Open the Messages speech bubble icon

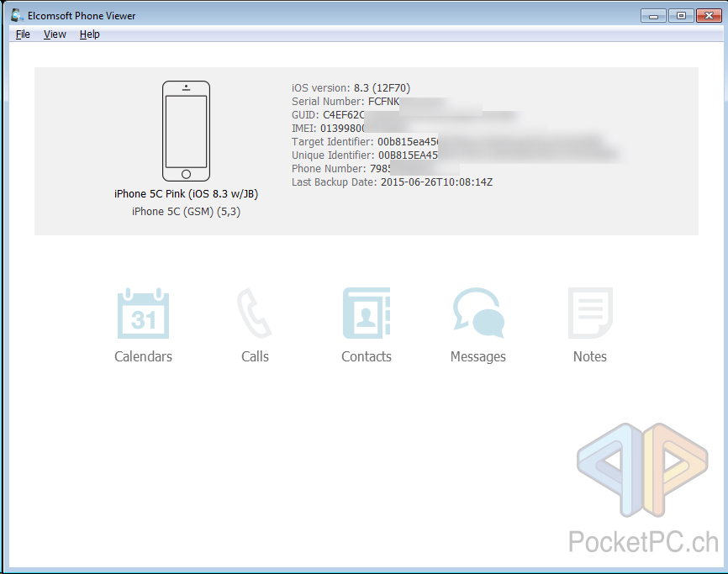coord(478,313)
